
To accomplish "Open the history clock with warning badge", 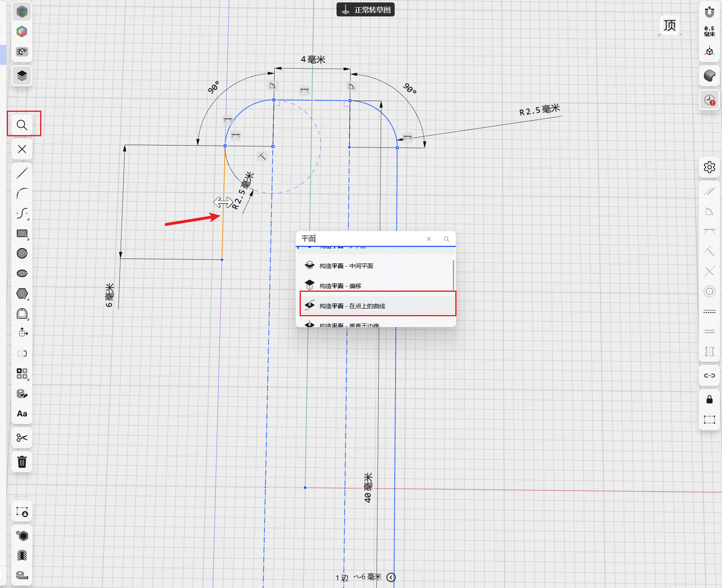I will [709, 100].
